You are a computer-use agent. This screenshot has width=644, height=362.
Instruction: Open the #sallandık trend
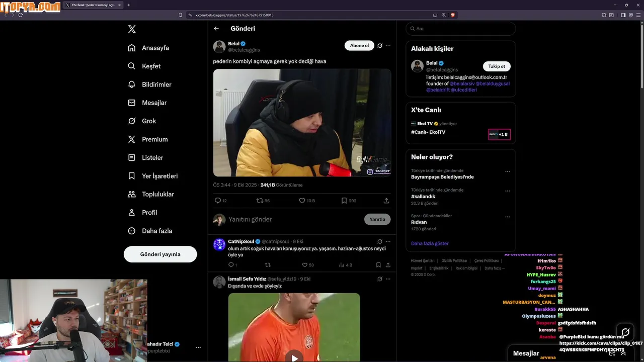[423, 197]
